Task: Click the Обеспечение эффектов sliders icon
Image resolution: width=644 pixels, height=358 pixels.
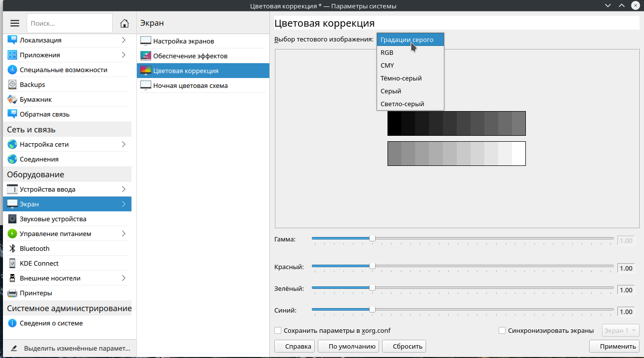Action: pos(146,56)
